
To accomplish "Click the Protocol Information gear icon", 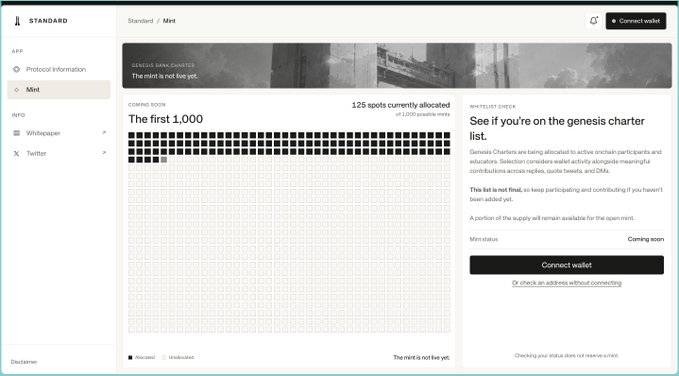I will click(16, 69).
